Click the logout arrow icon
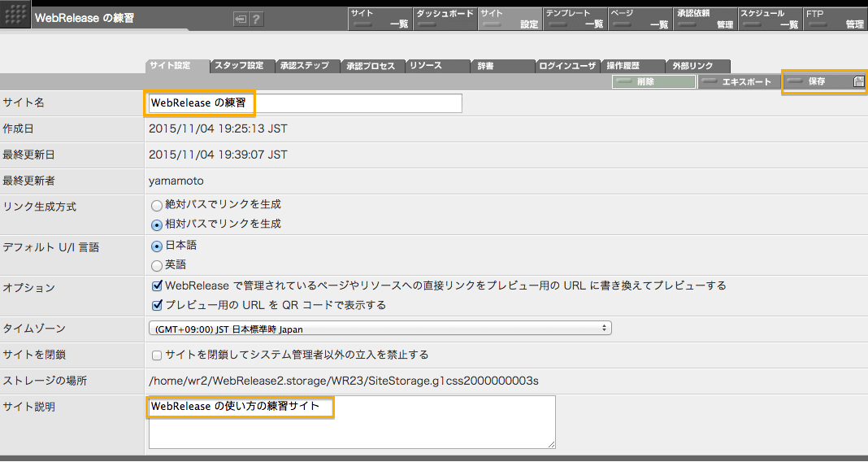This screenshot has width=868, height=462. click(x=241, y=20)
